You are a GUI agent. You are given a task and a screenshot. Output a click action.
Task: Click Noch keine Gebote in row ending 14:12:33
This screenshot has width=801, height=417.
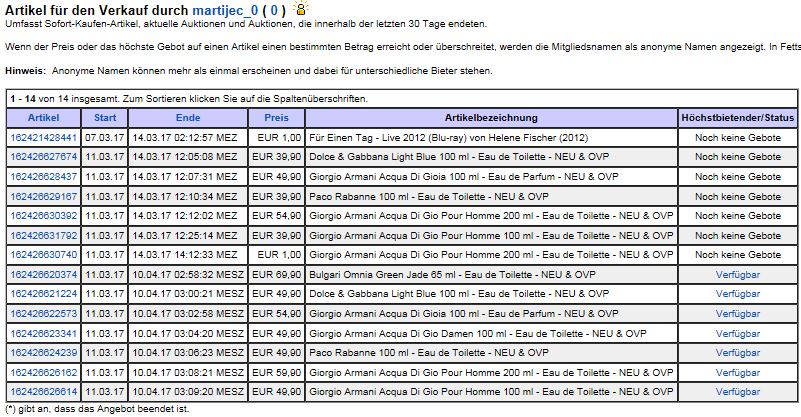pyautogui.click(x=738, y=255)
